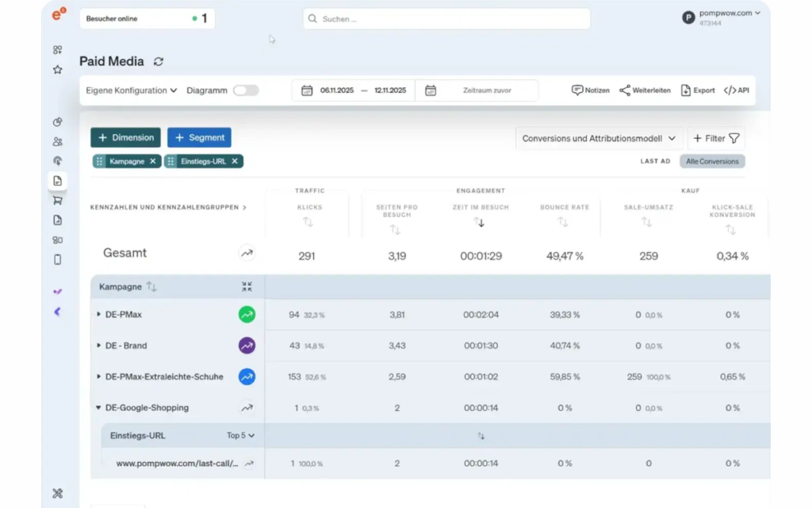Select the Alle Conversions tab

[x=713, y=161]
